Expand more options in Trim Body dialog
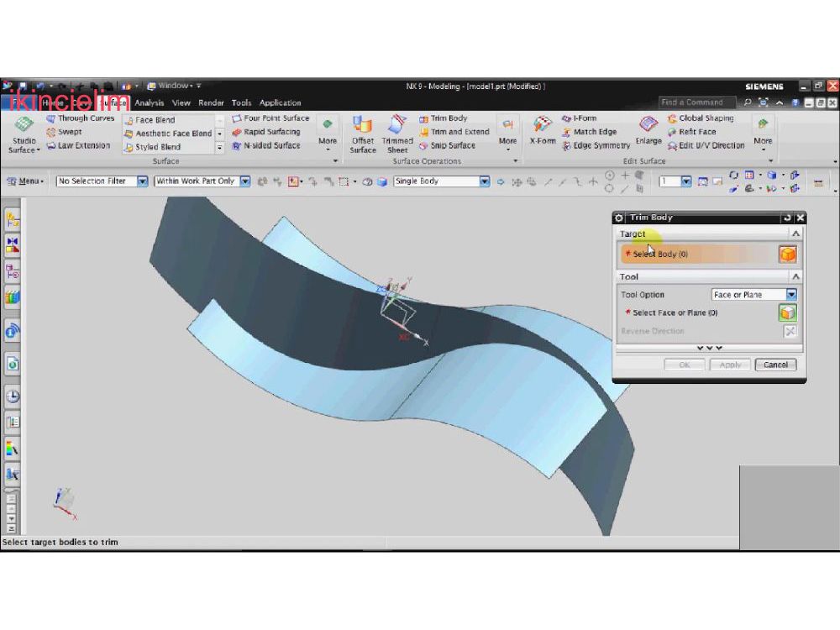This screenshot has height=630, width=840. point(709,348)
